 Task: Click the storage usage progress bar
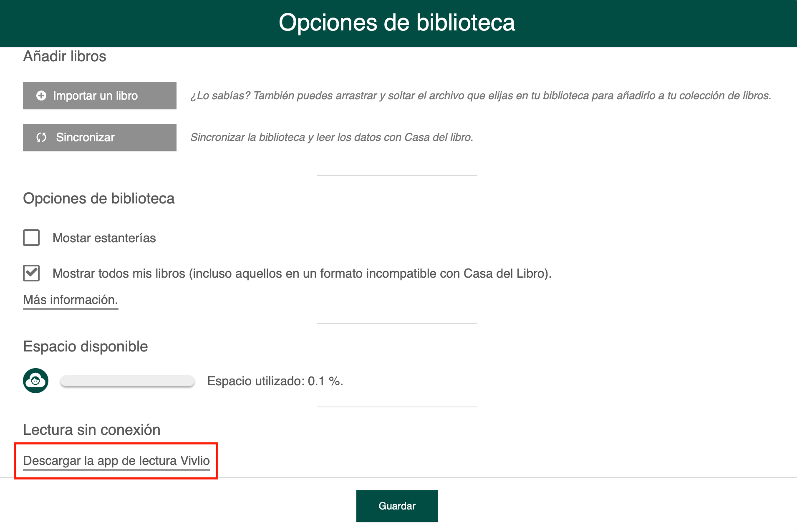pyautogui.click(x=128, y=381)
